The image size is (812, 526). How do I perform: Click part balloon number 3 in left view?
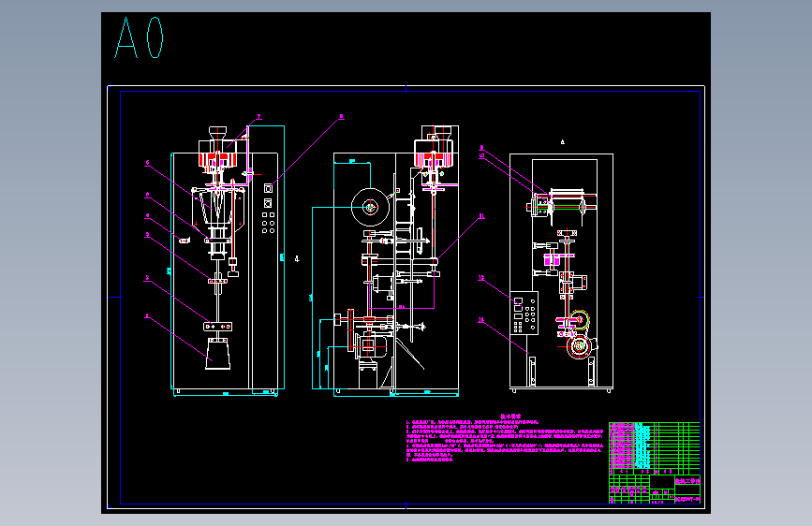point(147,235)
